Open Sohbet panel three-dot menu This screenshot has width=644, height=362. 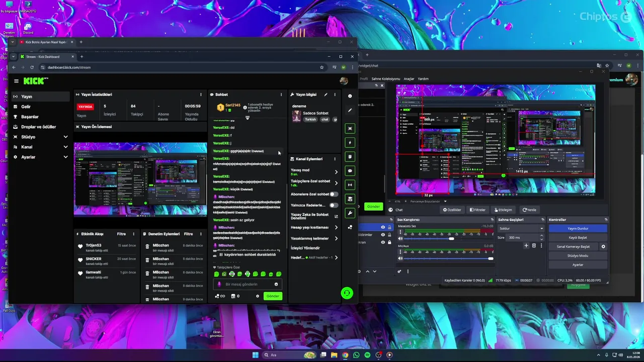click(x=281, y=95)
